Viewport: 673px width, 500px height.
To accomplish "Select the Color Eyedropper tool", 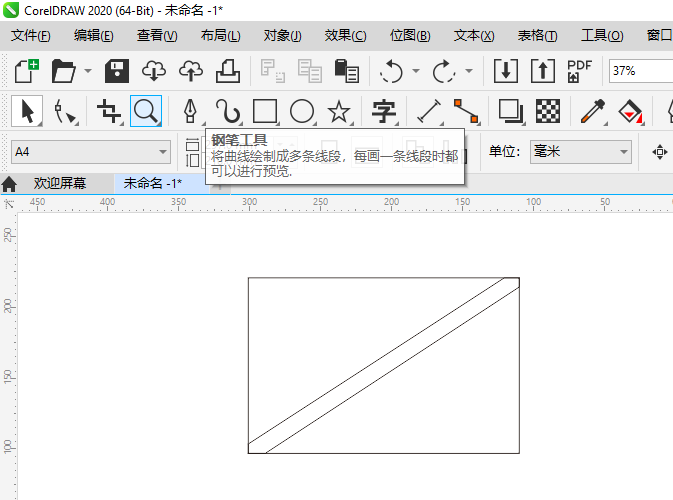I will click(593, 111).
